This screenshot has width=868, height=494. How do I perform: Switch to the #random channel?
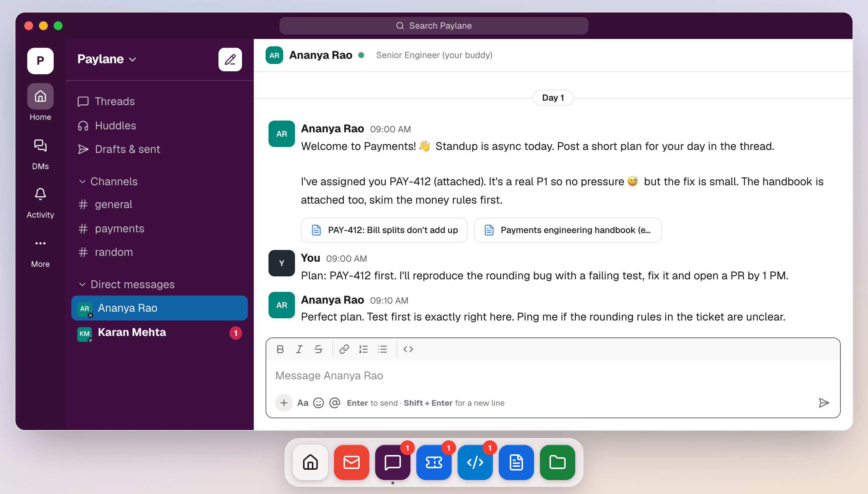pyautogui.click(x=160, y=252)
